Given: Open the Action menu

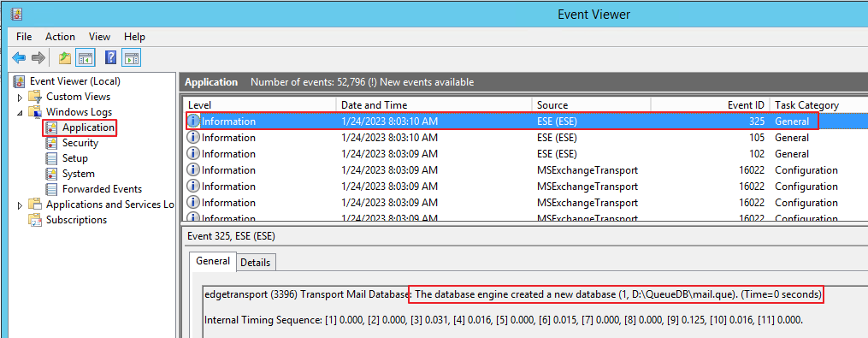Looking at the screenshot, I should pyautogui.click(x=60, y=37).
